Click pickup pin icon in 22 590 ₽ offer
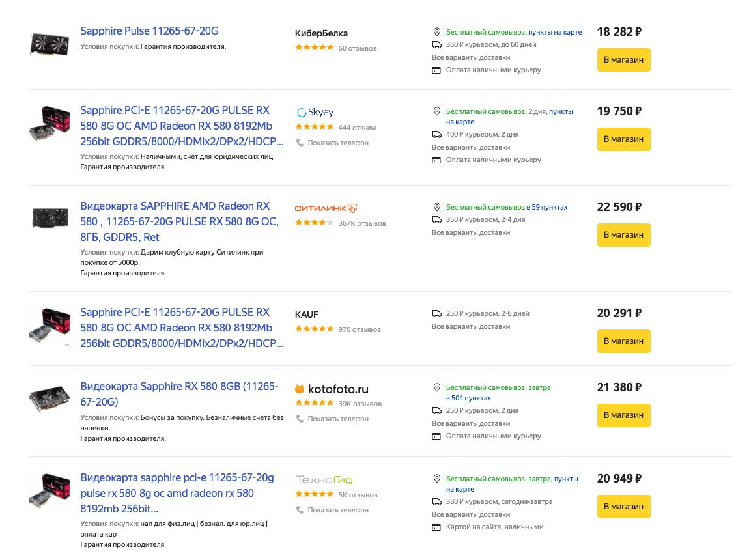Screen dimensions: 736x560 click(x=436, y=207)
